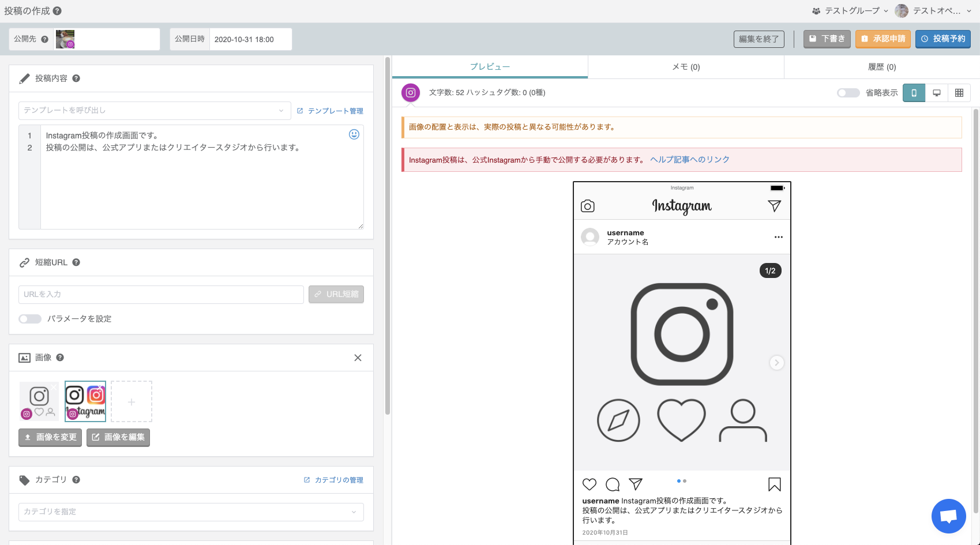Click bookmark icon under preview image

tap(775, 484)
